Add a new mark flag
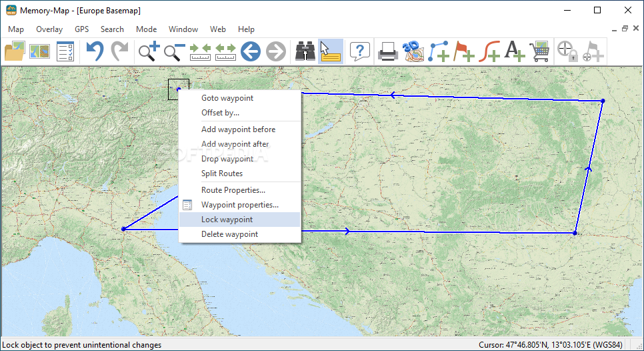Image resolution: width=644 pixels, height=351 pixels. 464,51
